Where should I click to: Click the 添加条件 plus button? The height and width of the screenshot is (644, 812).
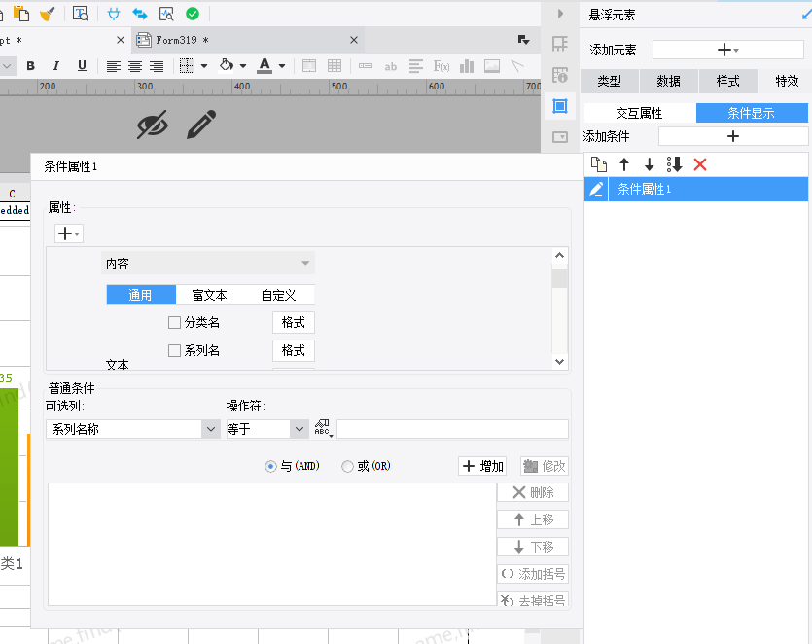733,136
